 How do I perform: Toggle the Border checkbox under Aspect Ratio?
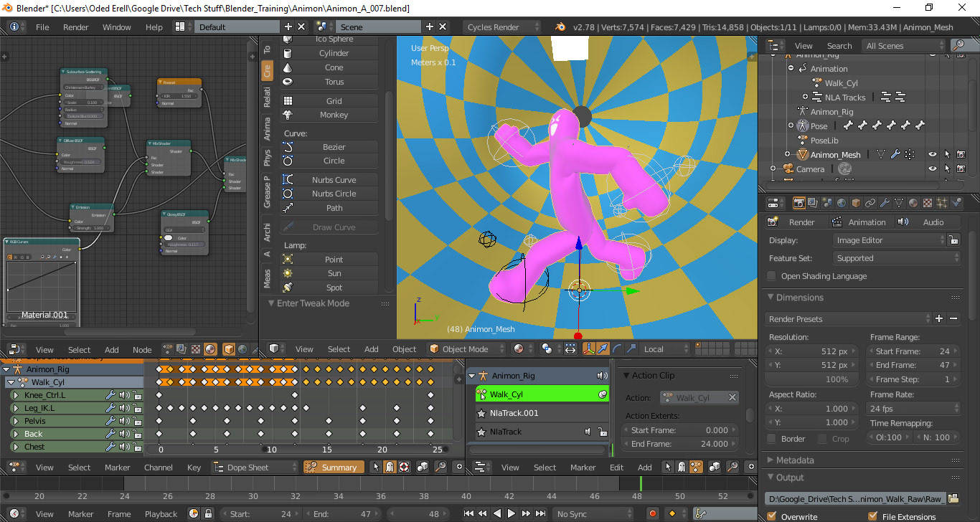[x=771, y=438]
